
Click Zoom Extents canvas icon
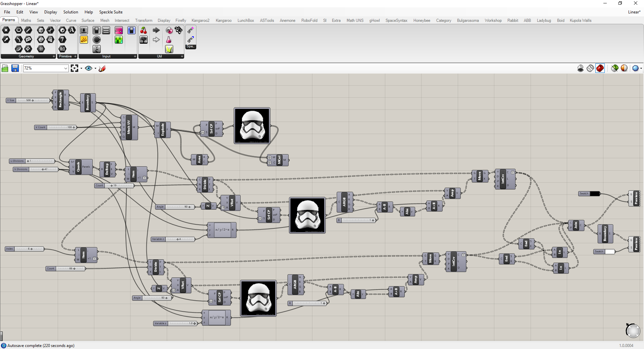tap(75, 69)
